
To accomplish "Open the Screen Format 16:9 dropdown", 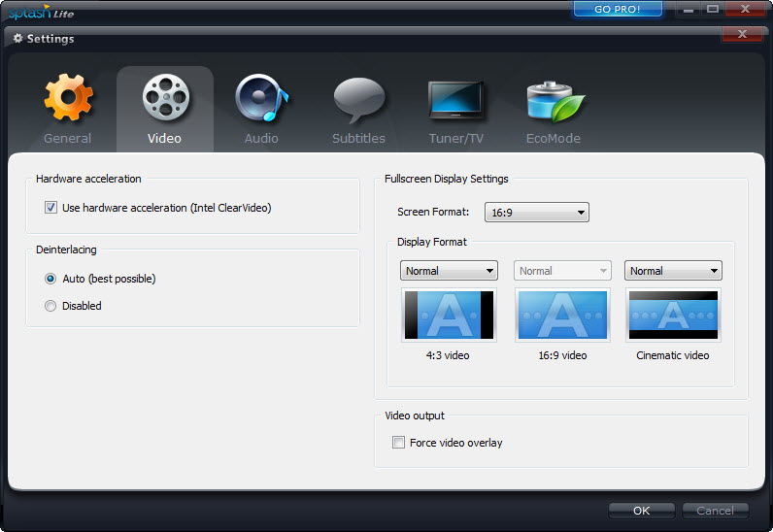I will point(536,213).
